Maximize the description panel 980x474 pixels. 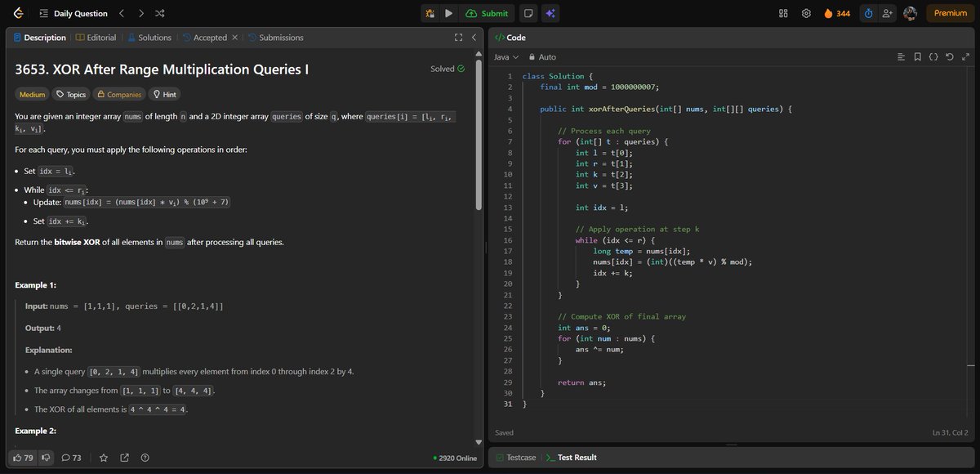coord(458,38)
